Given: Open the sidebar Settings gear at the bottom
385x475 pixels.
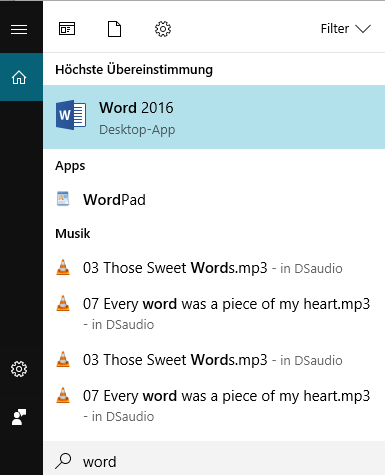Looking at the screenshot, I should 19,369.
